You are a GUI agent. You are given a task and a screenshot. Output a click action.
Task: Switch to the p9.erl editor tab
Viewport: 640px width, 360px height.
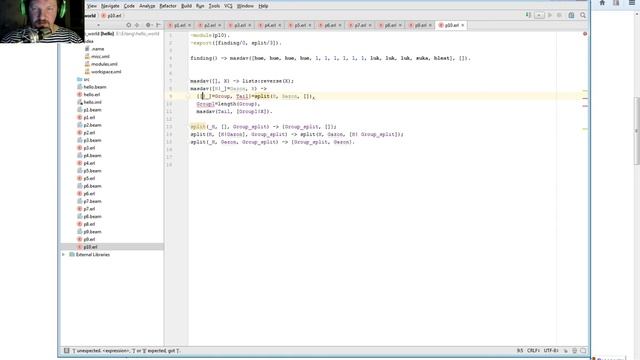click(420, 25)
